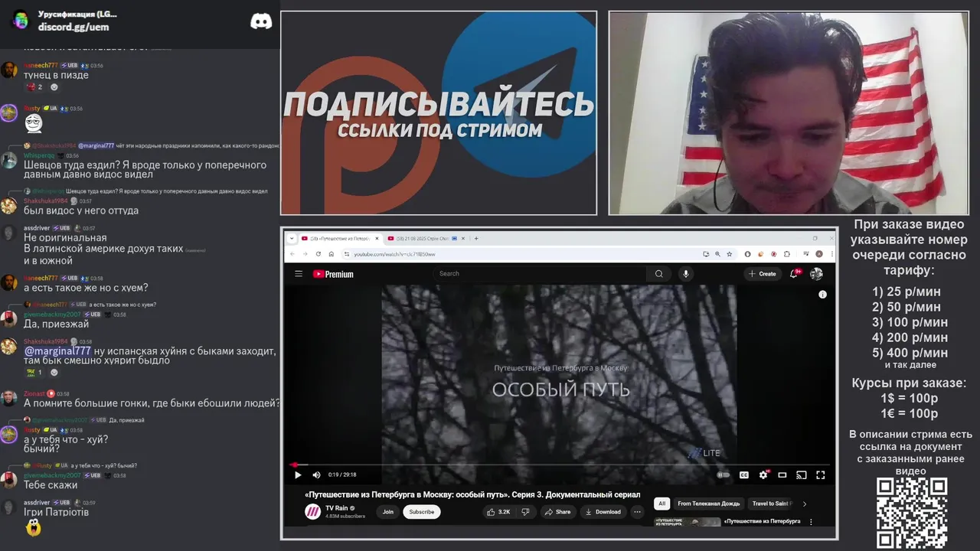
Task: Open browser tab search dropdown
Action: [x=291, y=239]
